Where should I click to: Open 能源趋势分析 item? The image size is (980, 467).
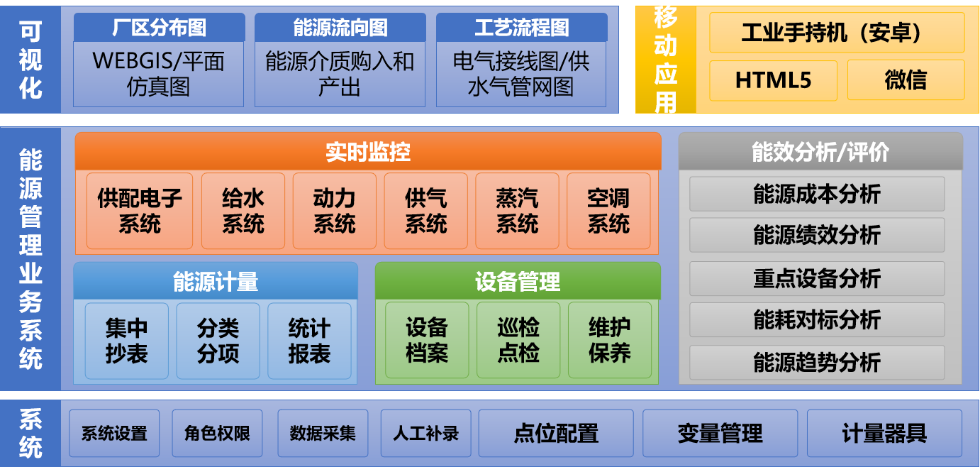click(817, 362)
